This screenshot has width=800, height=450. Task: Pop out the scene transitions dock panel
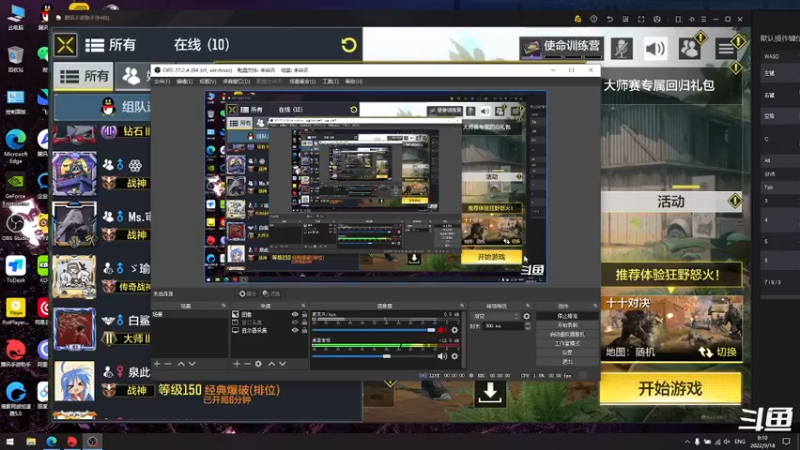click(x=528, y=306)
